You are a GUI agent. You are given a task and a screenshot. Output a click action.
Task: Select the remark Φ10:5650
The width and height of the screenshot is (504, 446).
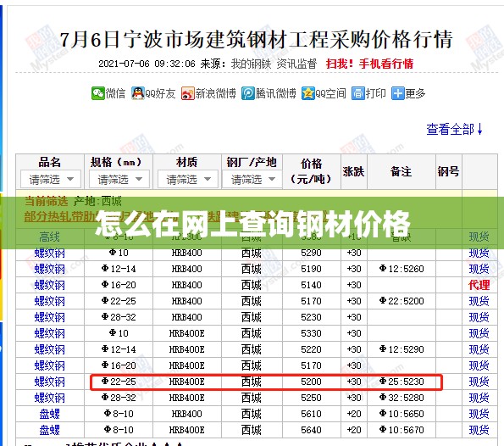click(x=402, y=414)
